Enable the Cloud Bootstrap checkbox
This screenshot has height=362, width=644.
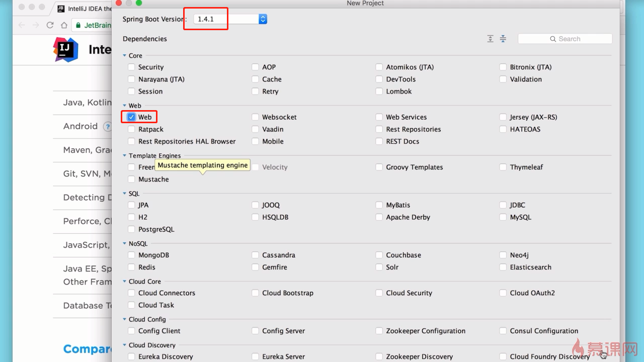(x=255, y=293)
